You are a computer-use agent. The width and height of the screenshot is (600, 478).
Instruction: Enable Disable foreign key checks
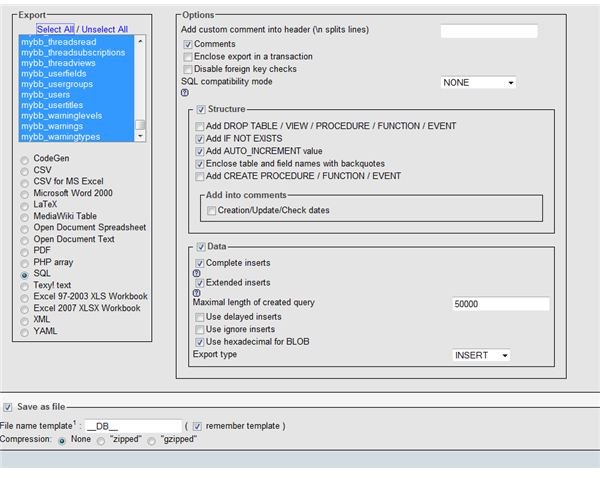pos(188,70)
